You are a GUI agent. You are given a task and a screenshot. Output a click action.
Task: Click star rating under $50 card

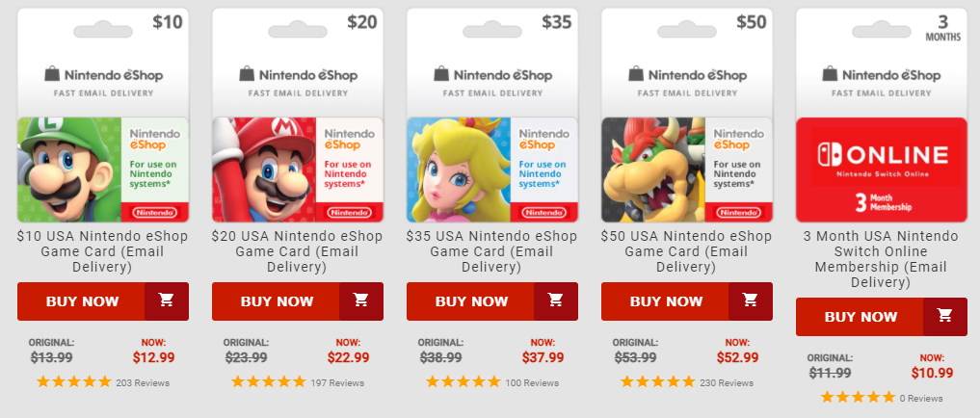pos(657,382)
